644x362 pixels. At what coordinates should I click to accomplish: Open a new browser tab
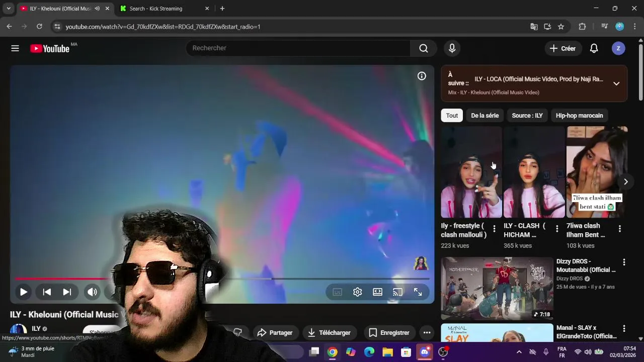(x=222, y=9)
